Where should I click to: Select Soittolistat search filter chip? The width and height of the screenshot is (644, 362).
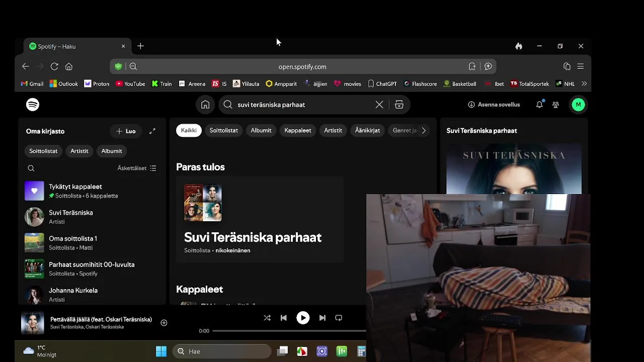tap(224, 130)
